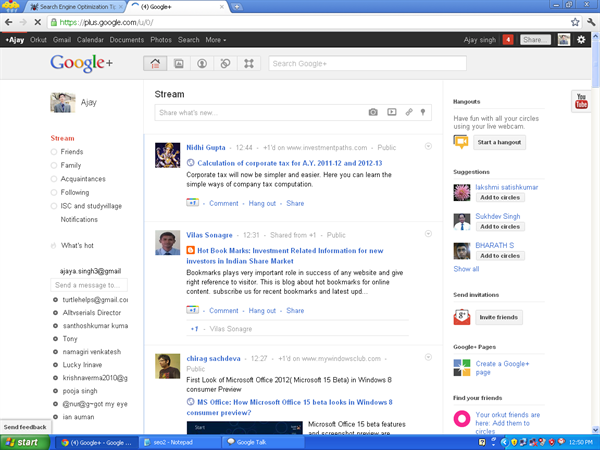Click the Send a message to field
Screen dimensions: 600x450
(89, 285)
